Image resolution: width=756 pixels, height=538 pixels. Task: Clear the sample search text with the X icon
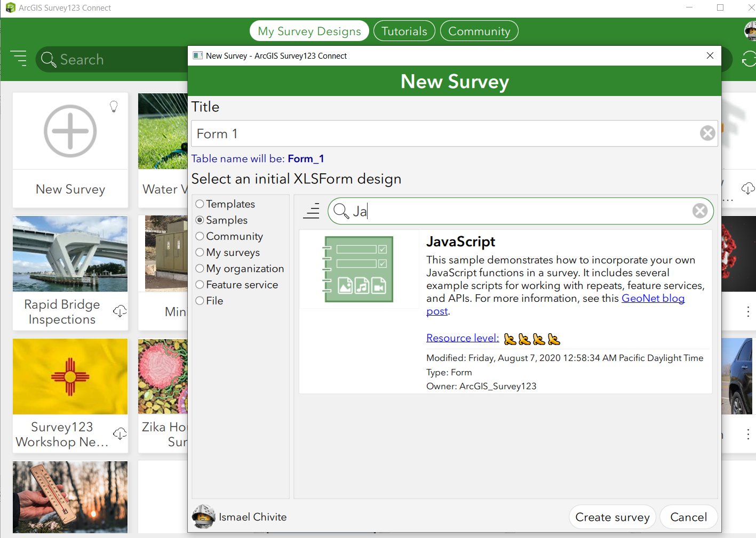tap(700, 211)
